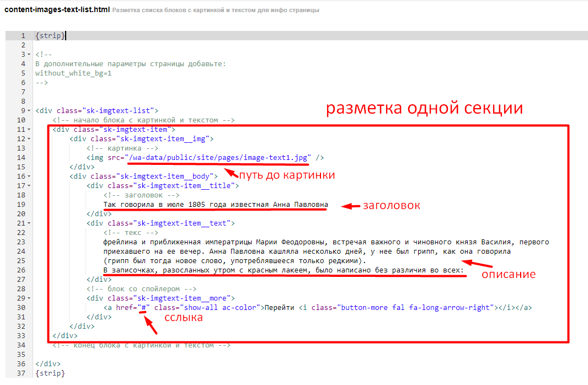Click the closing {strip} tag on last line
This screenshot has width=588, height=385.
pos(50,373)
